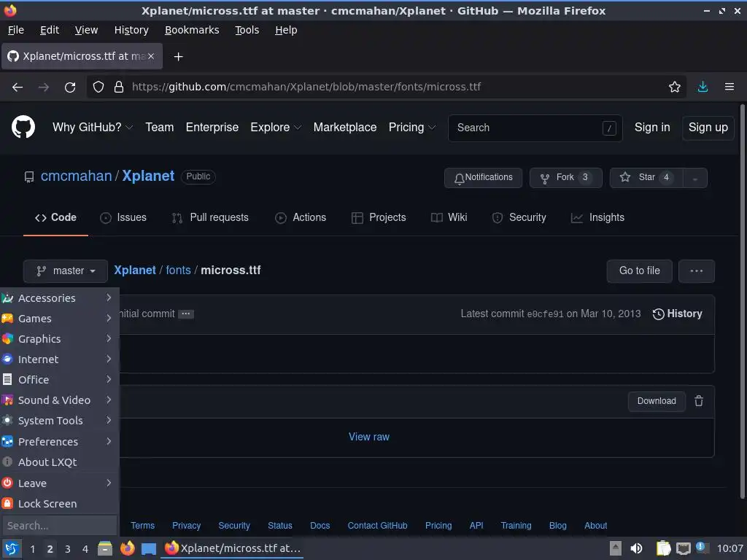Screen dimensions: 747x560
Task: Expand the Pricing navigation dropdown
Action: (x=412, y=127)
